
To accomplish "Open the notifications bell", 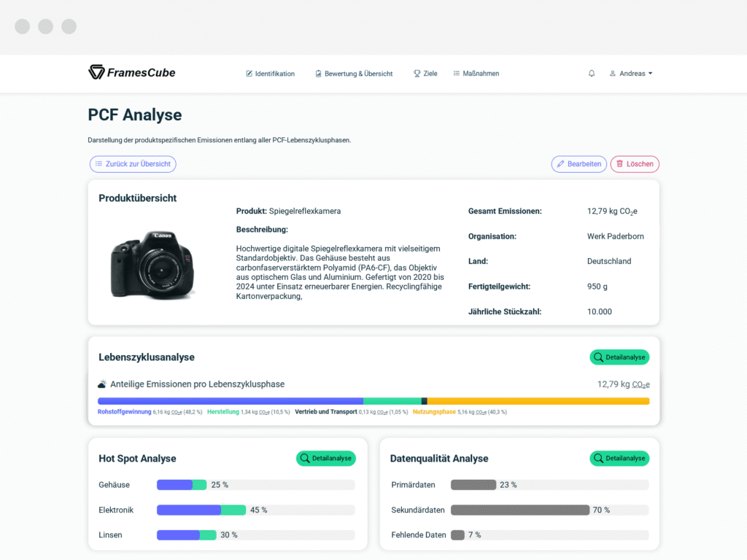I will [x=591, y=74].
